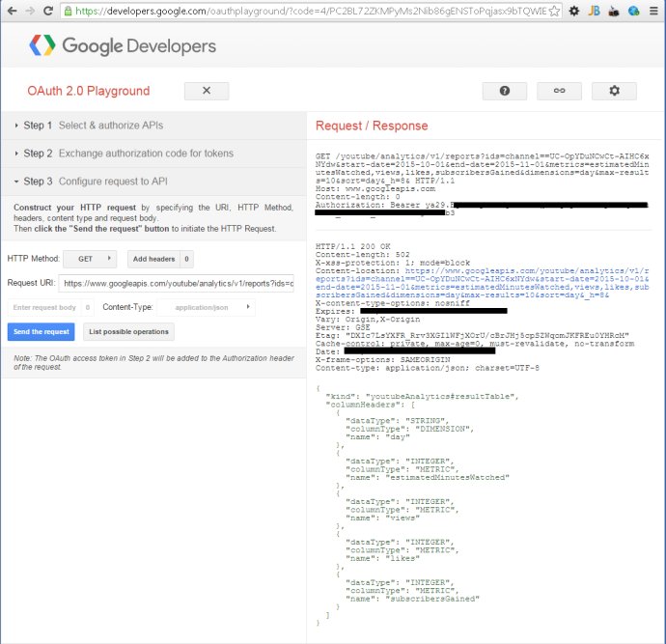The width and height of the screenshot is (666, 644).
Task: Click the secure lock icon in address bar
Action: (68, 11)
